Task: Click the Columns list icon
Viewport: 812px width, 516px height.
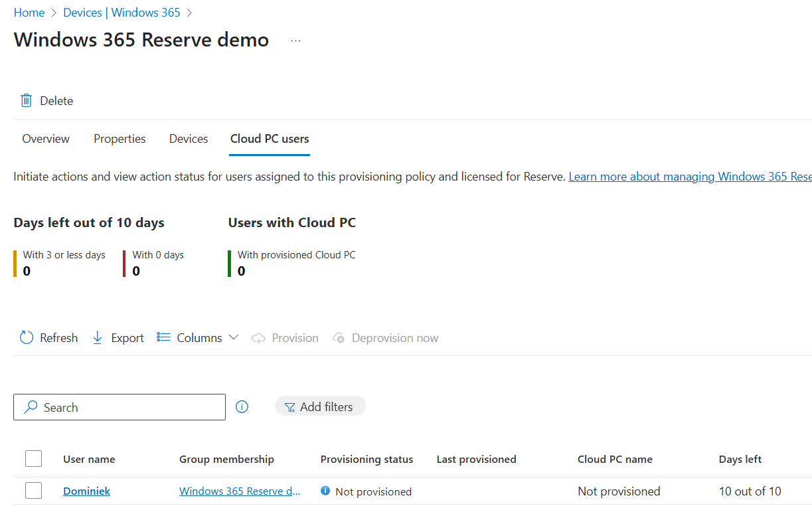Action: point(163,337)
